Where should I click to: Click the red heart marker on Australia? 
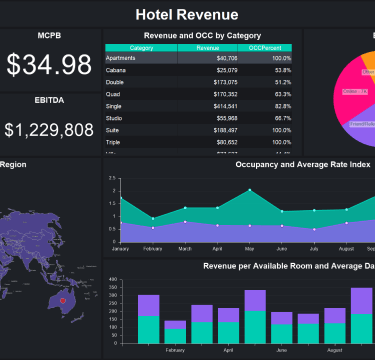tap(63, 301)
